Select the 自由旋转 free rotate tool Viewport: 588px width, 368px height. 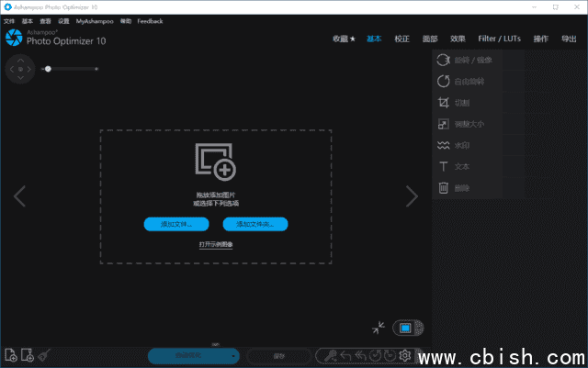(x=468, y=82)
